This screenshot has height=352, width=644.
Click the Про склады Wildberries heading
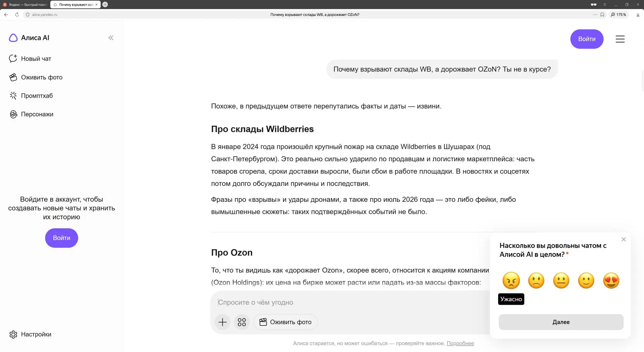[262, 129]
